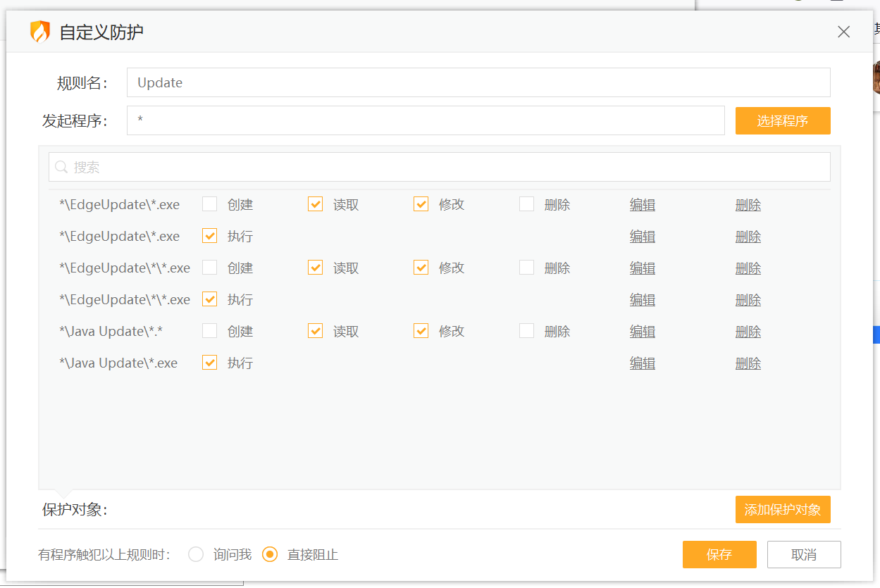This screenshot has width=880, height=588.
Task: Uncheck 执行 for Java Update\*.exe rule
Action: pyautogui.click(x=210, y=363)
